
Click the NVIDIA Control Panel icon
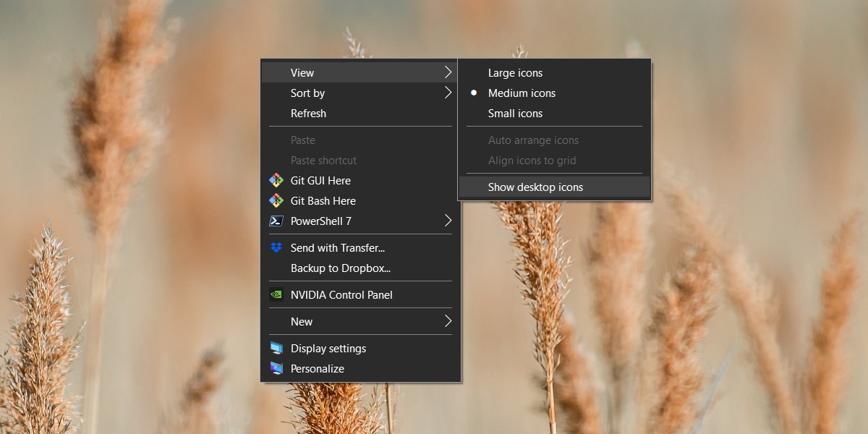click(x=276, y=295)
